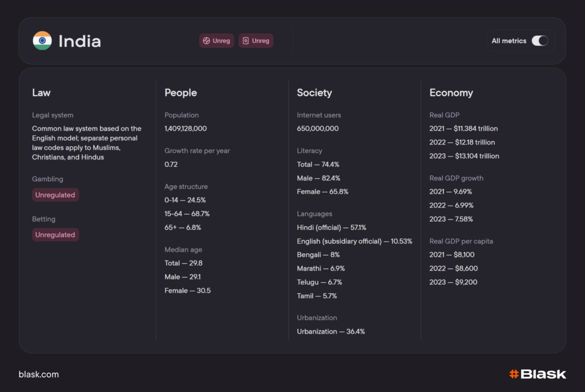Click the All metrics label
This screenshot has width=585, height=392.
[509, 41]
